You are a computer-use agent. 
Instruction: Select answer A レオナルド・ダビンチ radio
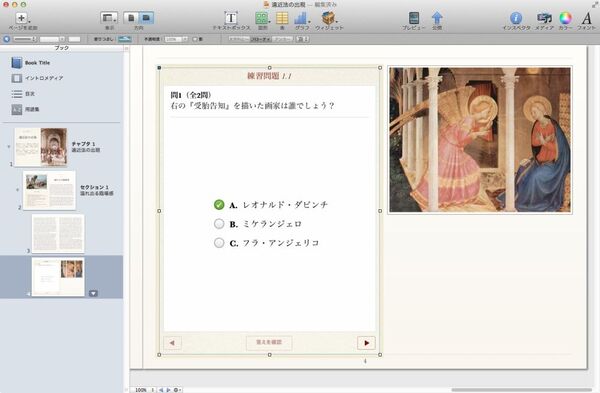[219, 205]
